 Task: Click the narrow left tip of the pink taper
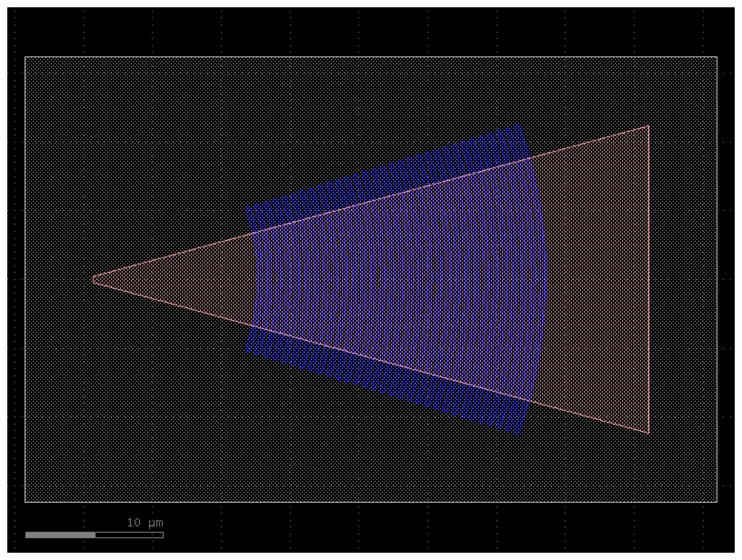(x=94, y=279)
